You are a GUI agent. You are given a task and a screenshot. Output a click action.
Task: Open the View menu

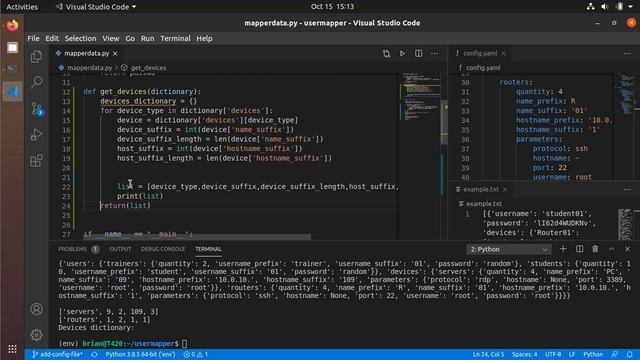(x=111, y=38)
